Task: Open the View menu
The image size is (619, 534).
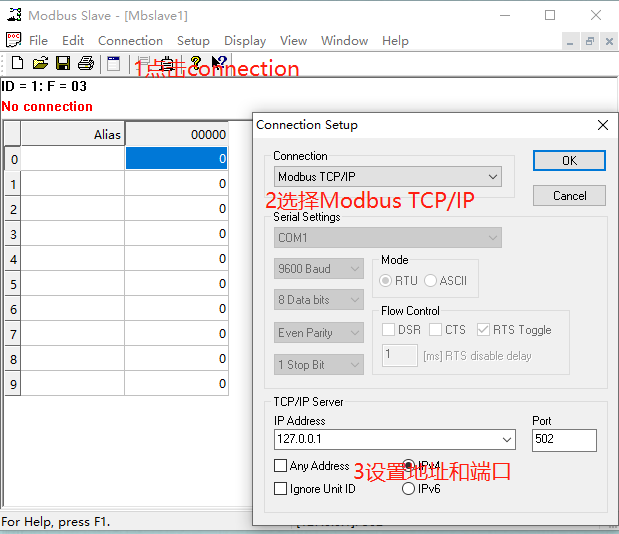Action: coord(293,41)
